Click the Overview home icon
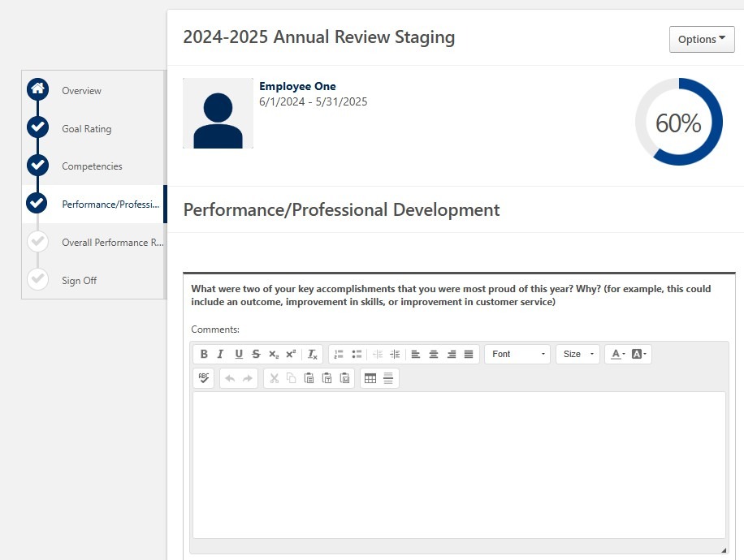Image resolution: width=744 pixels, height=560 pixels. 37,89
